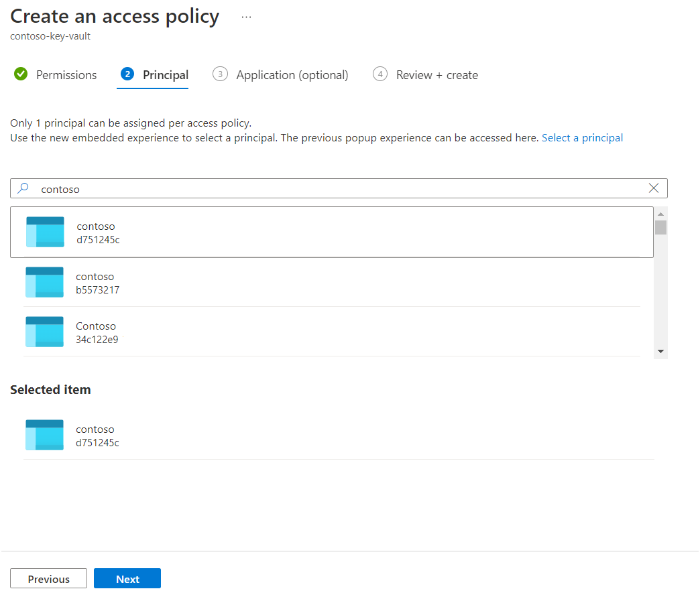Open the Select a principal link
The height and width of the screenshot is (597, 700).
pos(582,138)
